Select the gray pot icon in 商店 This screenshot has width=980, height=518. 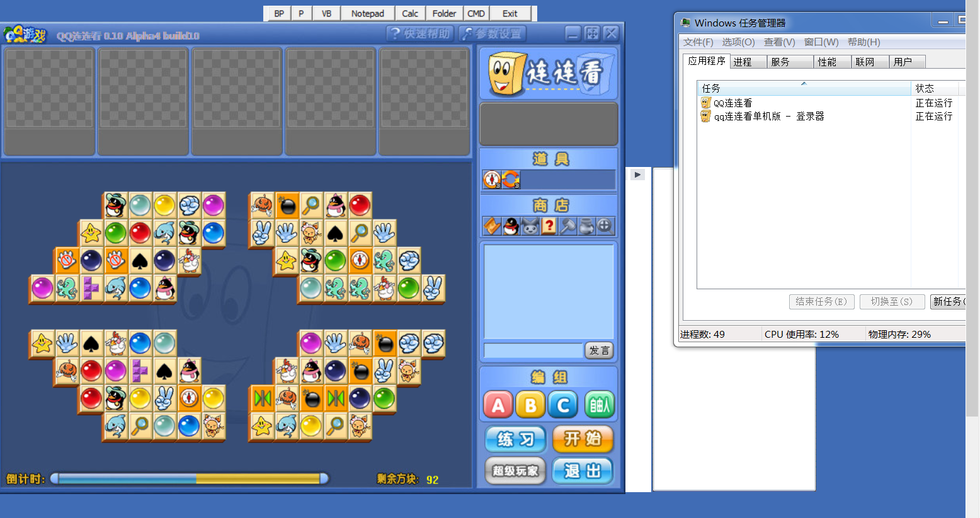coord(586,226)
